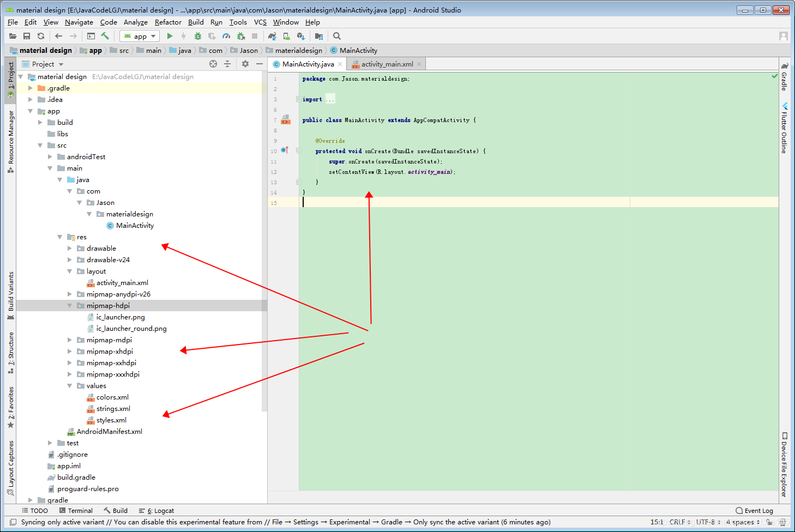Open the Refactor menu
This screenshot has width=795, height=532.
[x=168, y=22]
